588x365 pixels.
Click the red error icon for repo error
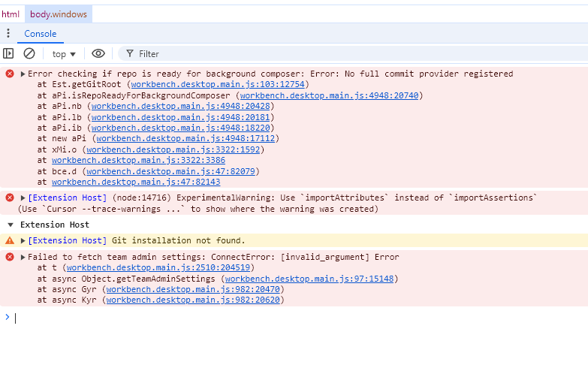[x=10, y=74]
